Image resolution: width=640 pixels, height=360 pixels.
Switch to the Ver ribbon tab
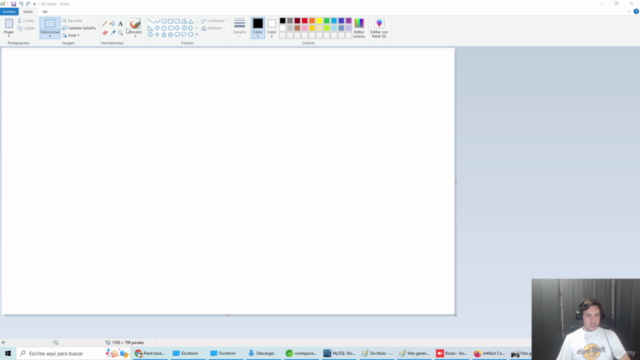(45, 11)
